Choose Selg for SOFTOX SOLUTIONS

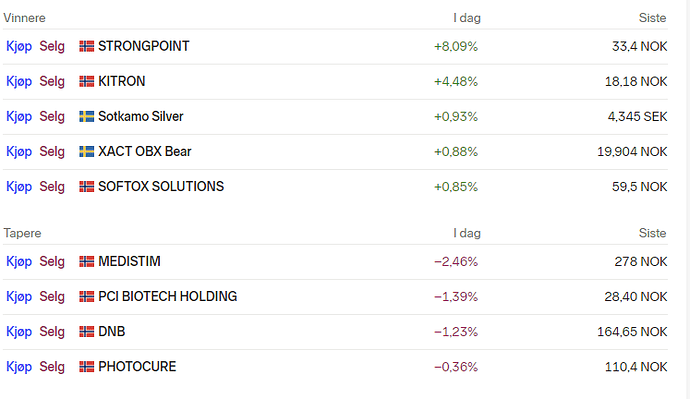(52, 187)
